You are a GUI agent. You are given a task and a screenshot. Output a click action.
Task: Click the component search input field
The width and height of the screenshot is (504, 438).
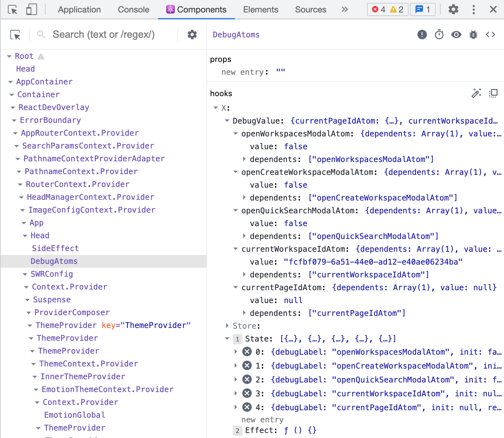[103, 34]
